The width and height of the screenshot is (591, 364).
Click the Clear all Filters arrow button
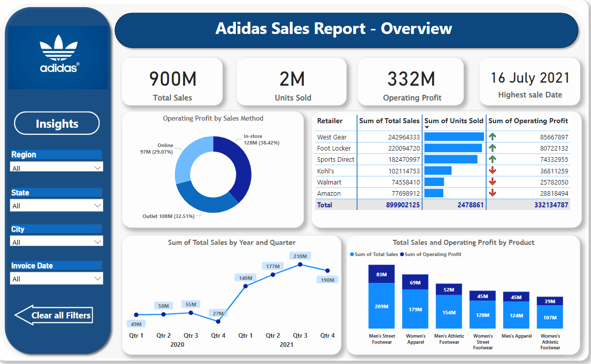[x=54, y=315]
